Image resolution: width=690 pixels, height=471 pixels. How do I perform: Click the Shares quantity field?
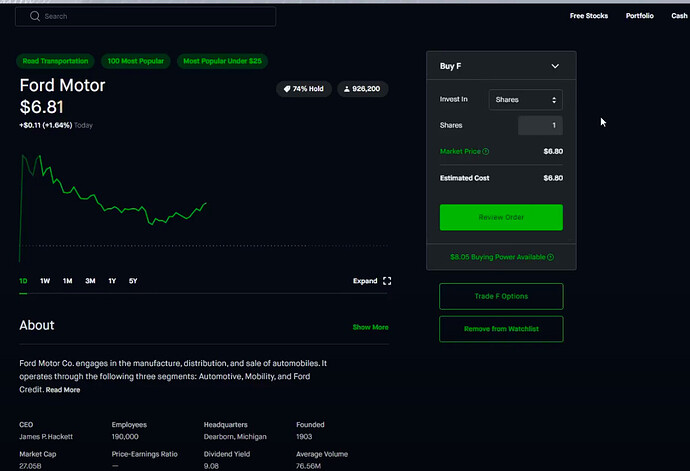click(540, 125)
